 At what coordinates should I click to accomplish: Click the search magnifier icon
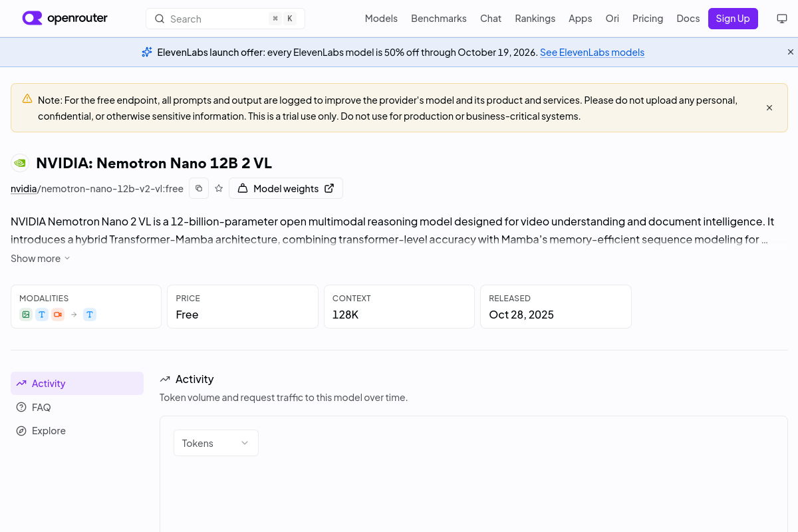[x=160, y=19]
